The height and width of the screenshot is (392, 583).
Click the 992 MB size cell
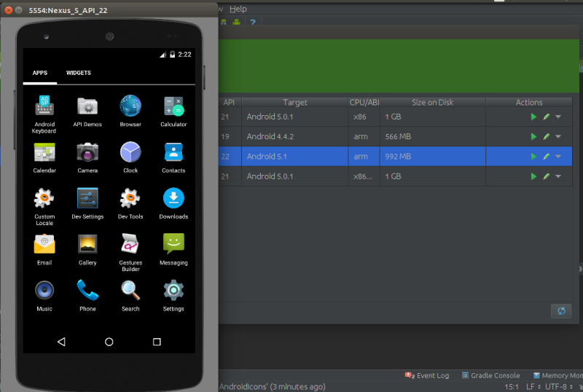point(433,157)
